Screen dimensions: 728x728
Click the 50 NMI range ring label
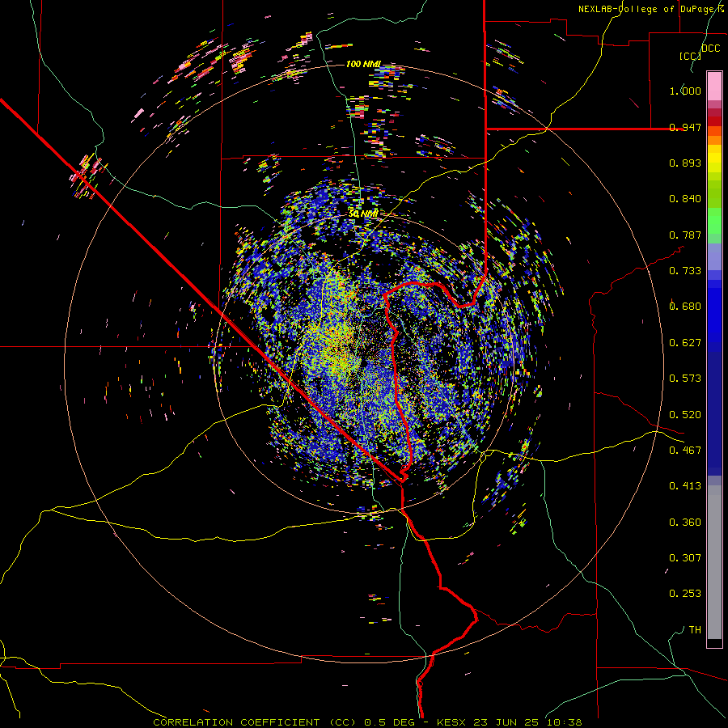(x=363, y=214)
